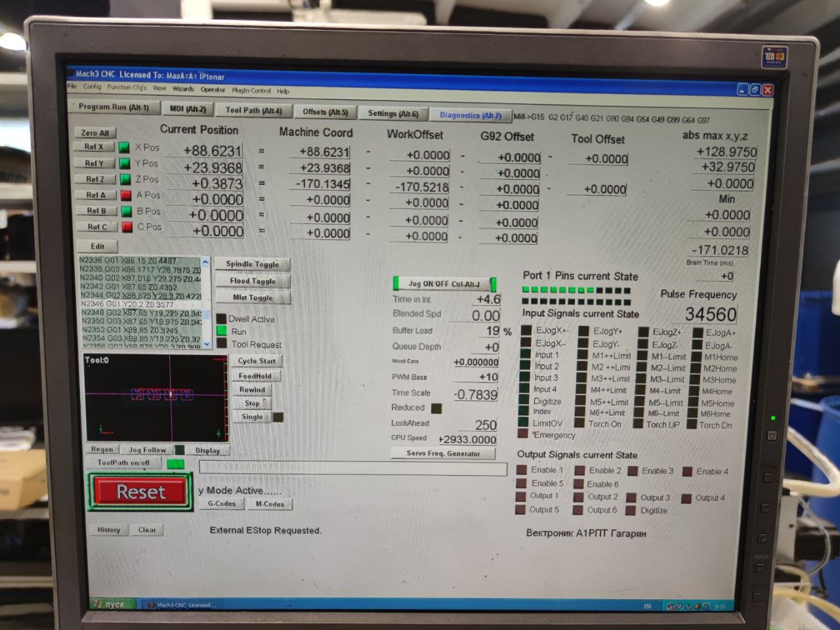The image size is (840, 630).
Task: Open the Help menu
Action: [283, 91]
